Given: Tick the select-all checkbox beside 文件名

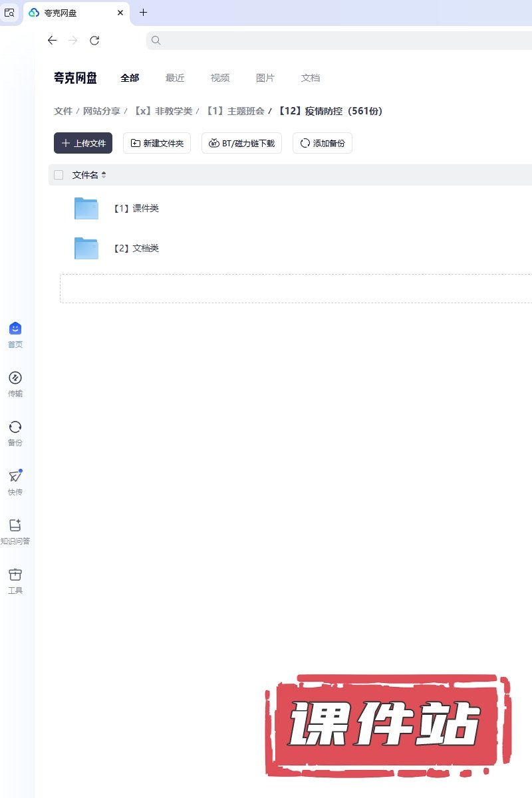Looking at the screenshot, I should click(x=59, y=175).
